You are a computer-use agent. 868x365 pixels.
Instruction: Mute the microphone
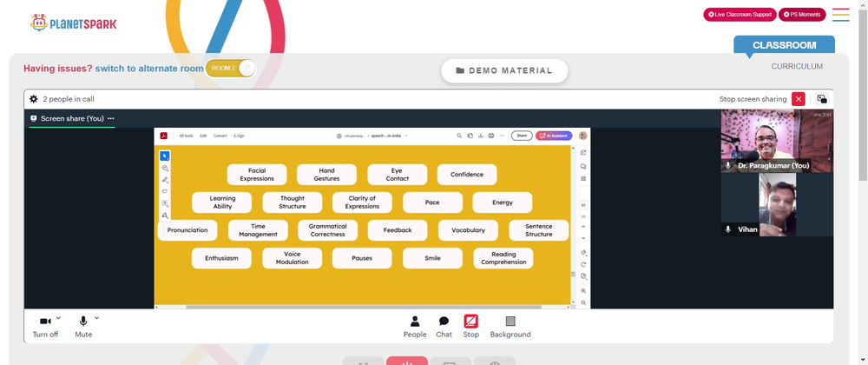pos(83,327)
